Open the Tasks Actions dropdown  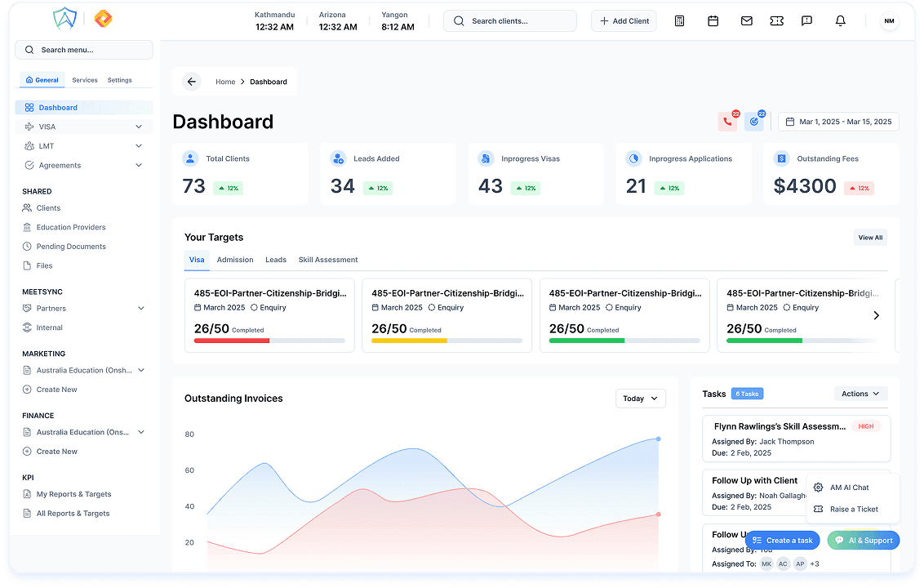click(860, 394)
